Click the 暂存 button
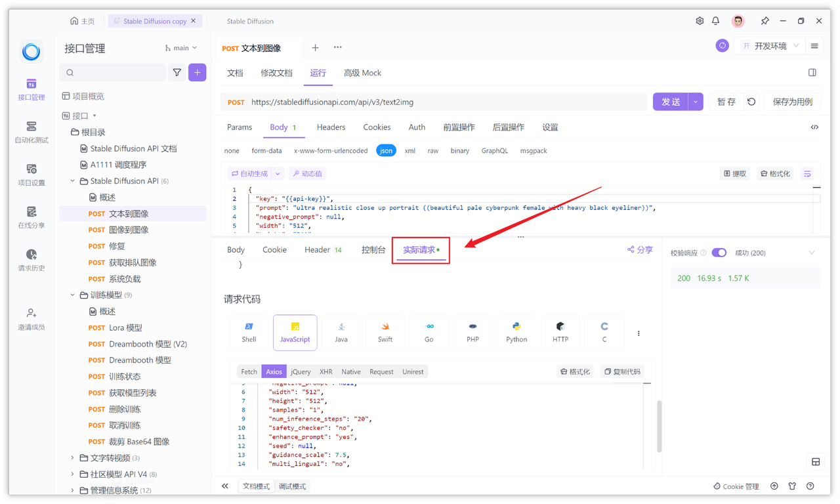 pos(726,102)
